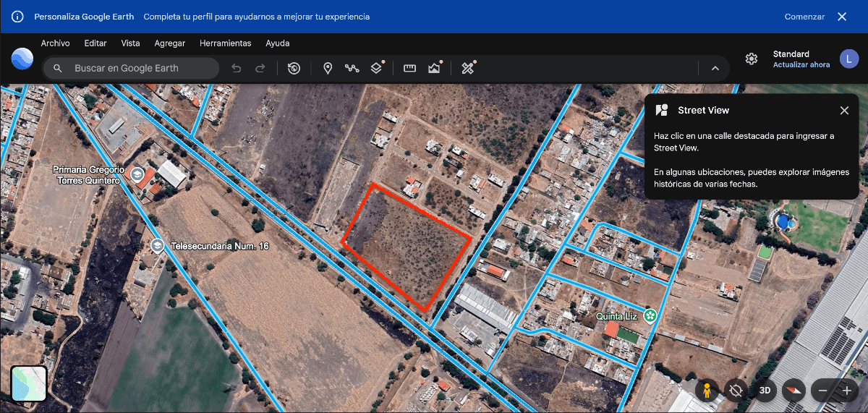
Task: Open the historical imagery tool
Action: [294, 68]
